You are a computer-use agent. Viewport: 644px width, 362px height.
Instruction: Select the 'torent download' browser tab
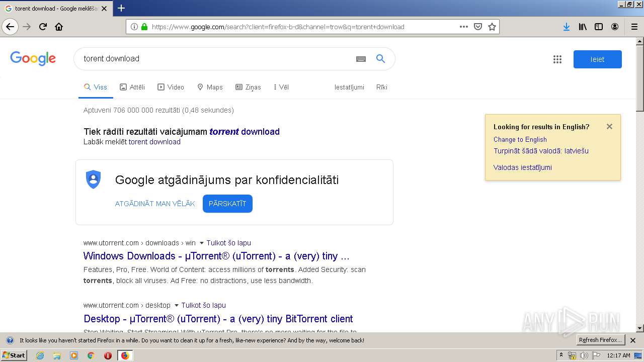(56, 9)
